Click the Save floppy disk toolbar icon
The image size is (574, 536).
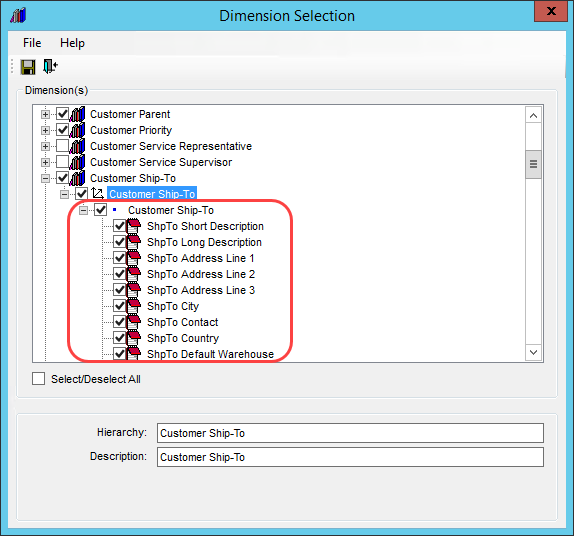point(28,67)
